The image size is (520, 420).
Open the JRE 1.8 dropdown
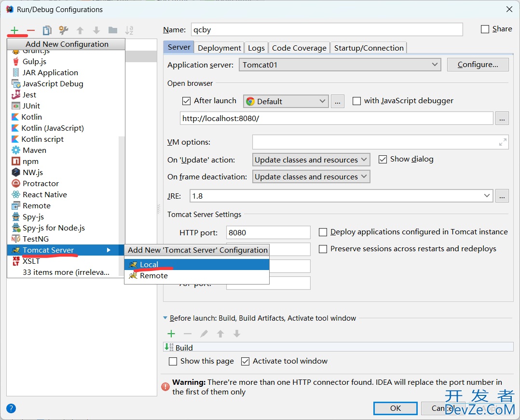(341, 196)
